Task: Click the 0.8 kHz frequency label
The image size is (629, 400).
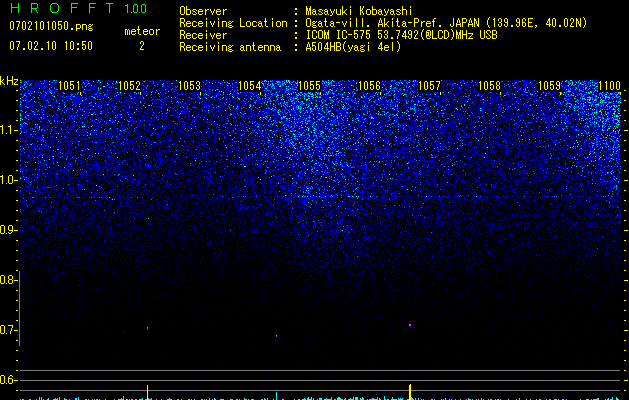Action: pyautogui.click(x=8, y=280)
